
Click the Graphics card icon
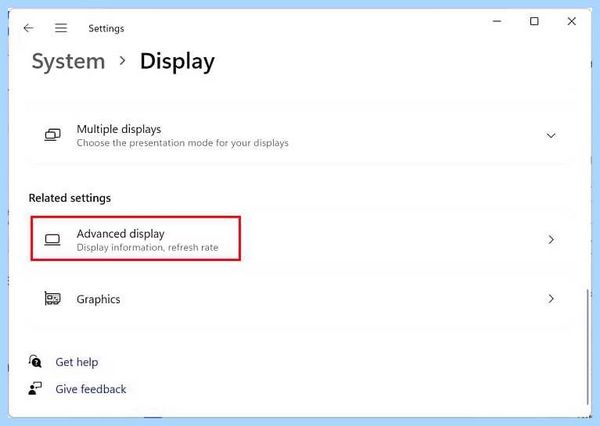click(x=52, y=299)
